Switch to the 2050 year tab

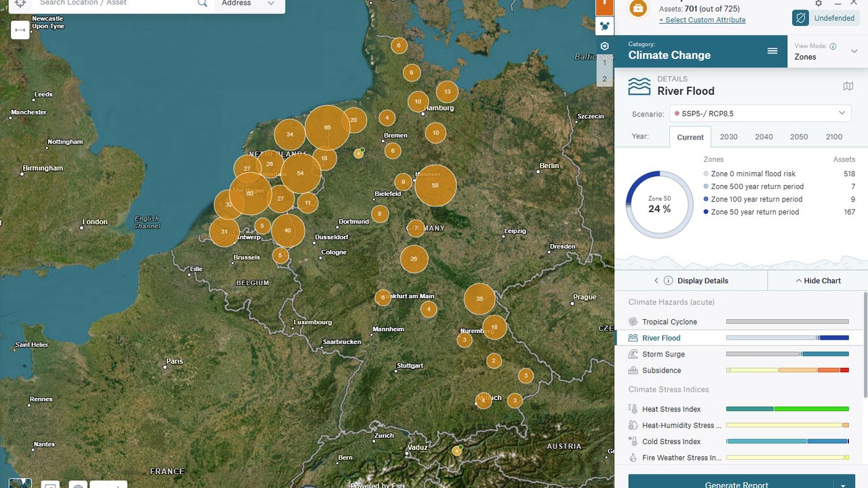(799, 137)
